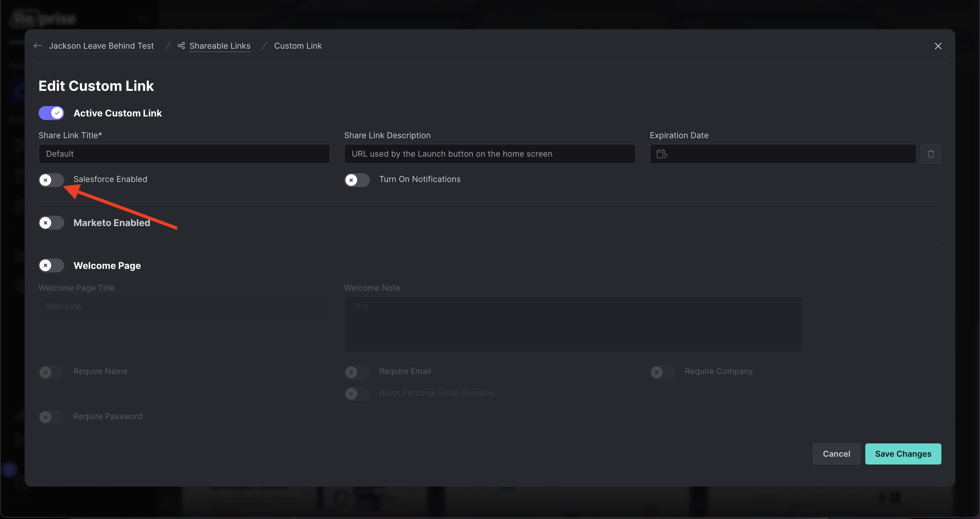Focus the Share Link Title field
This screenshot has width=980, height=519.
click(x=184, y=154)
